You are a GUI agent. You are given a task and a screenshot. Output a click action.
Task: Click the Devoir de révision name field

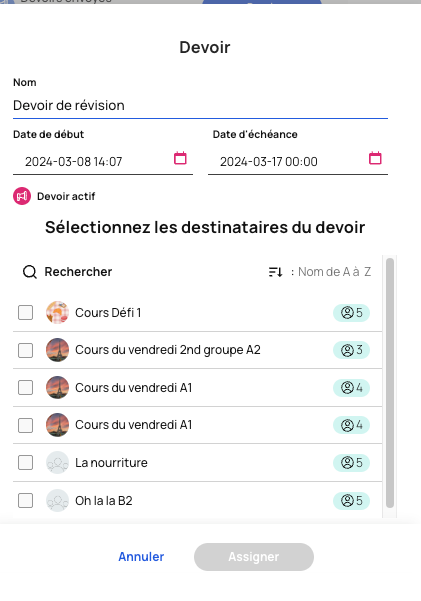201,105
